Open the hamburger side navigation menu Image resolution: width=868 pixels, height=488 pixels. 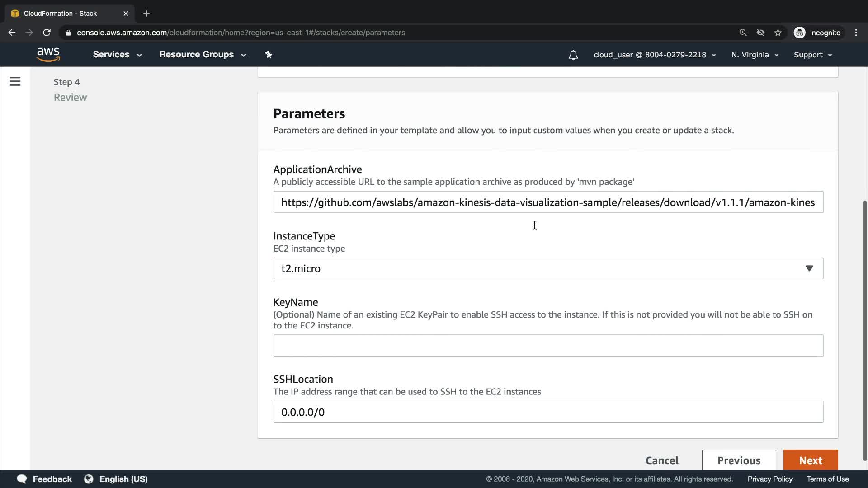pos(15,81)
